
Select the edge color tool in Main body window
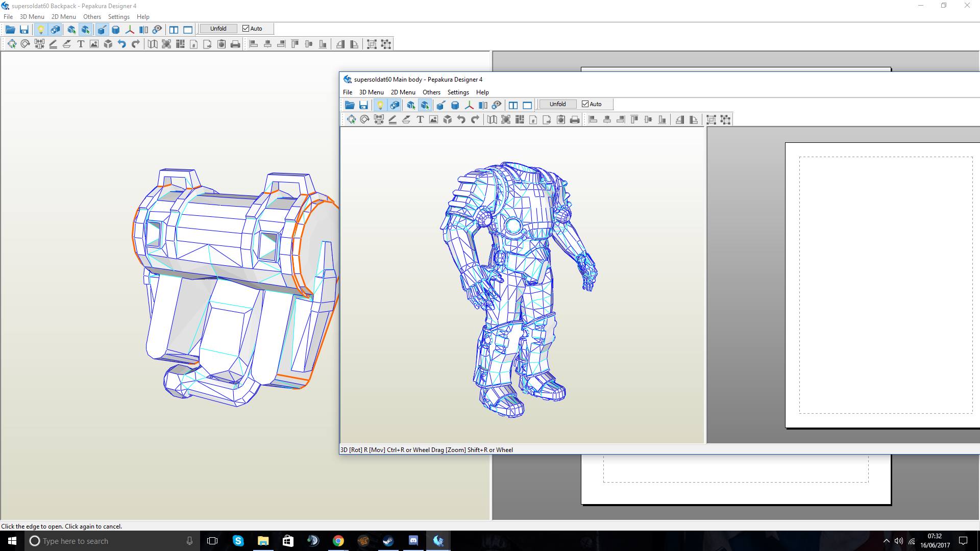[393, 119]
